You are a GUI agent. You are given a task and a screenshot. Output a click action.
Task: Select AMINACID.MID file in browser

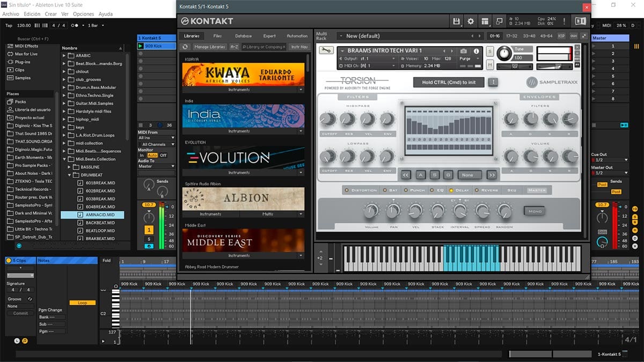(92, 215)
